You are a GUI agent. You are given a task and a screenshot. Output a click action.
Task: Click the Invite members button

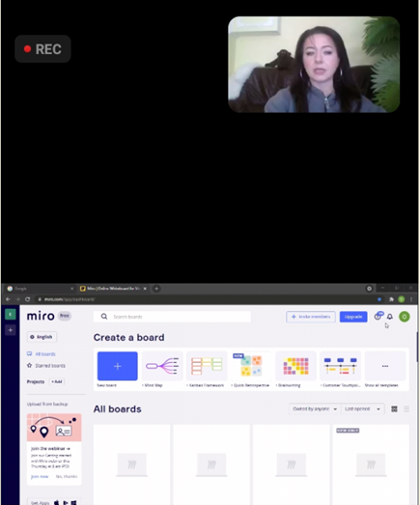point(311,317)
